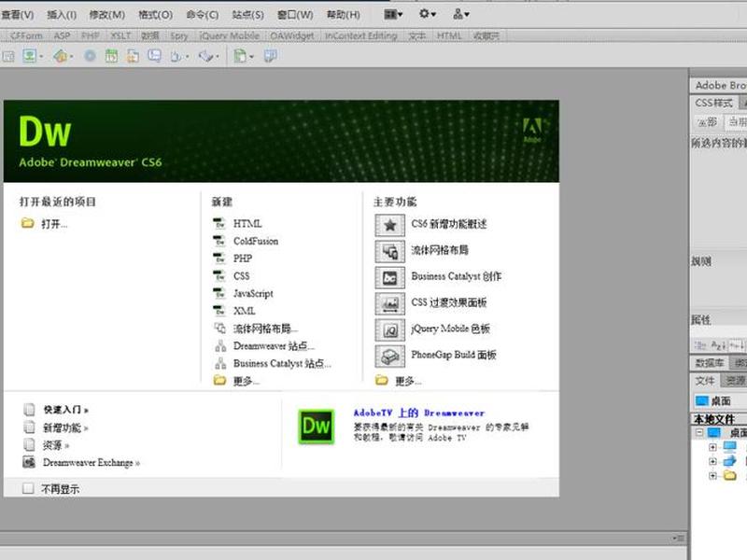Click the star icon for CS6 new features
This screenshot has width=747, height=560.
point(389,225)
